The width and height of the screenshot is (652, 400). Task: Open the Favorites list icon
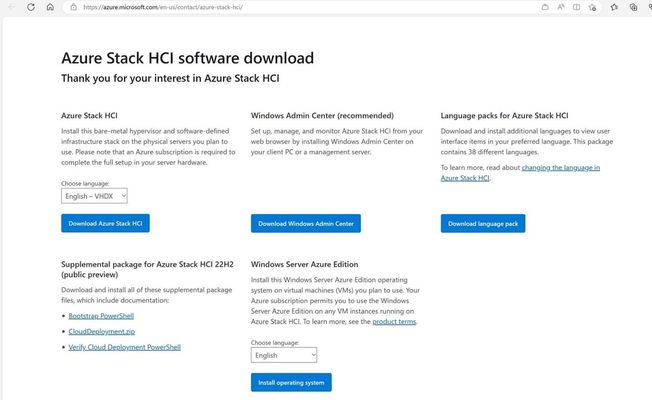point(614,7)
